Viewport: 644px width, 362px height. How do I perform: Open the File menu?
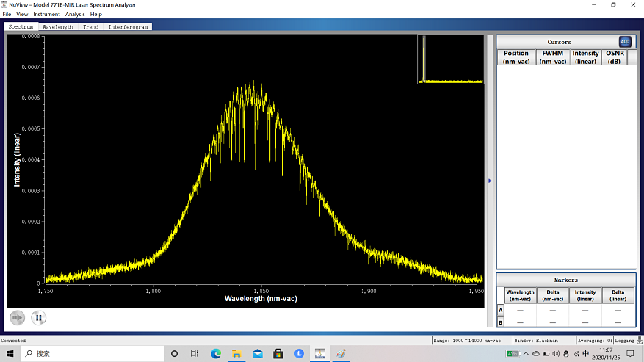[7, 14]
